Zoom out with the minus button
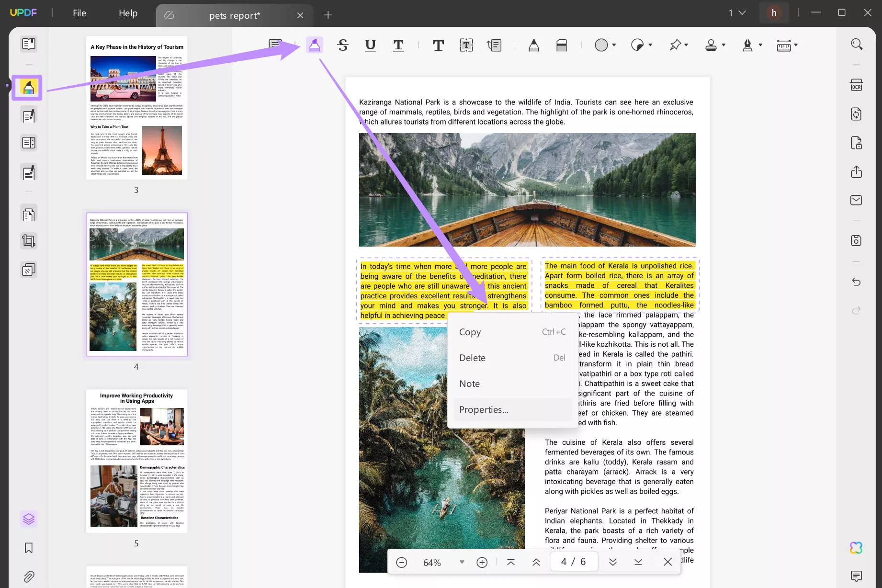 402,562
